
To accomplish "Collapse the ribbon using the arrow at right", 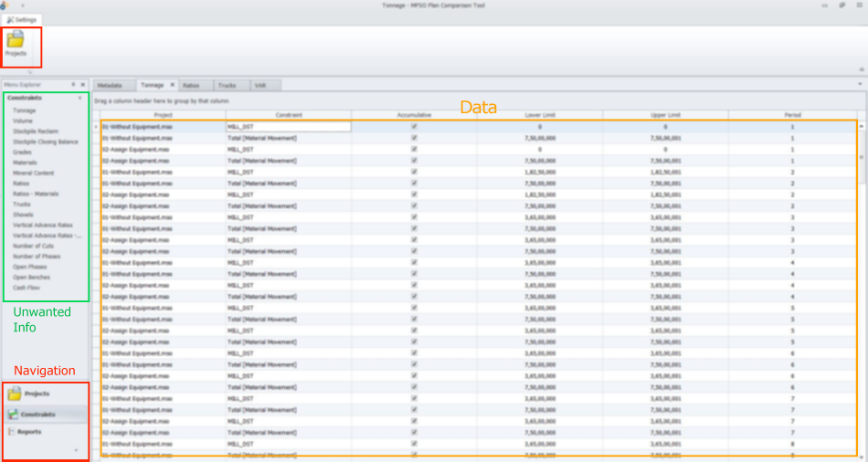I will pos(861,69).
